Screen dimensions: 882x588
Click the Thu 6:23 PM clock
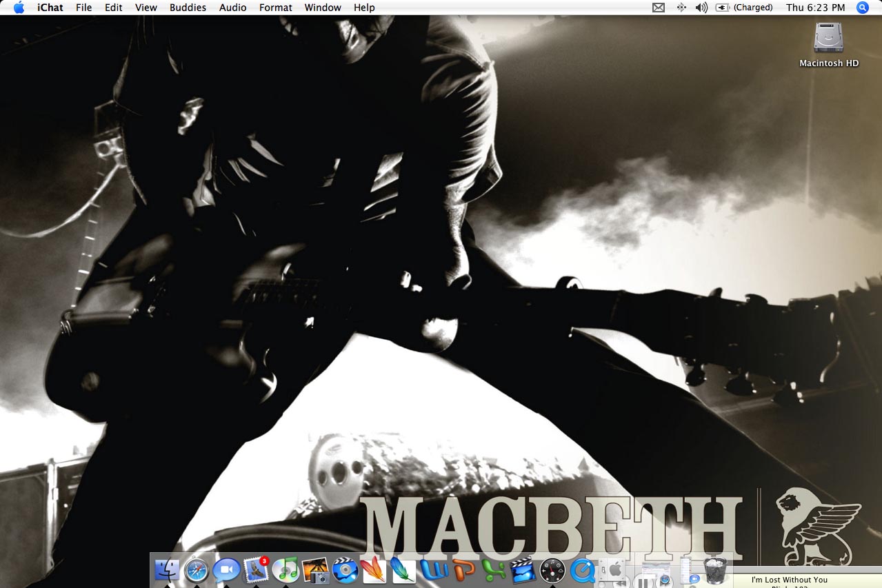815,8
